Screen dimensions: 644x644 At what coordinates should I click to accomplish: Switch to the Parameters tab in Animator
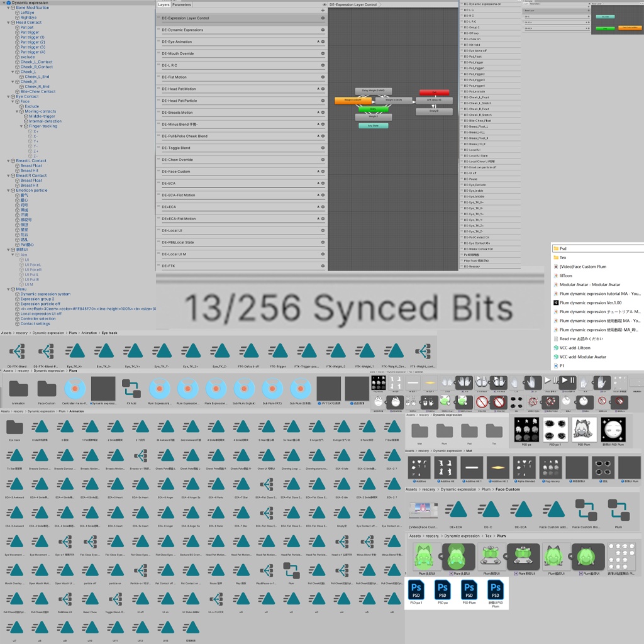point(180,4)
